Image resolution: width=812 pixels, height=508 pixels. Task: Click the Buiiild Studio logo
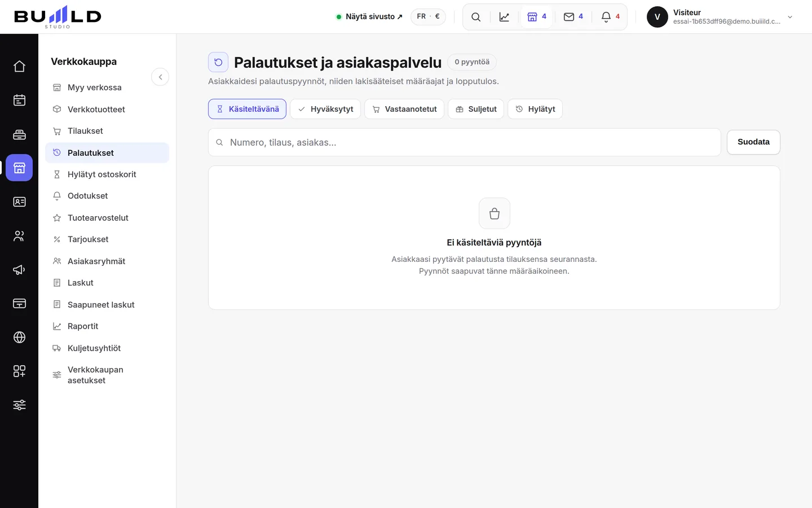58,17
